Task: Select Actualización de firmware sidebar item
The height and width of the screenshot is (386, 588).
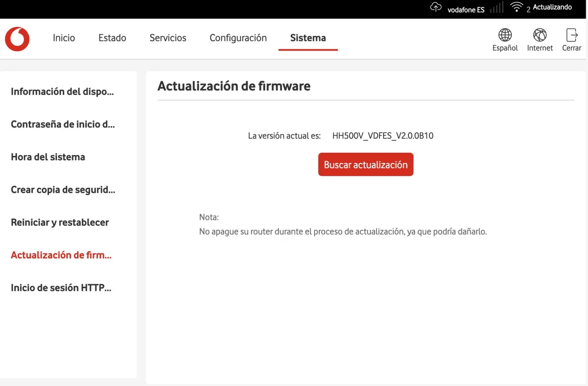Action: click(61, 255)
